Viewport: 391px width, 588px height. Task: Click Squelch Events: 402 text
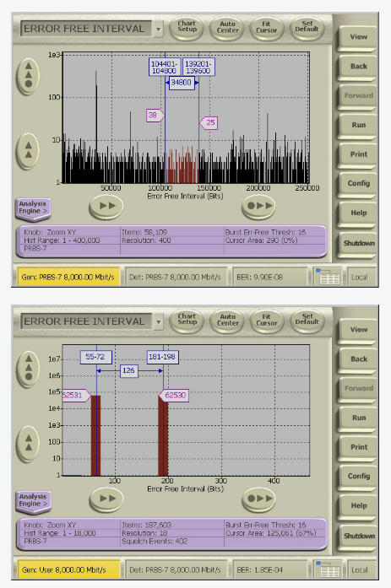(x=155, y=542)
